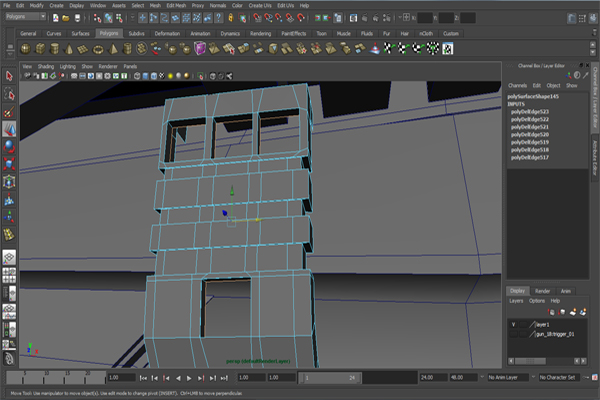This screenshot has width=600, height=400.
Task: Switch to the Render layer tab
Action: pyautogui.click(x=542, y=291)
